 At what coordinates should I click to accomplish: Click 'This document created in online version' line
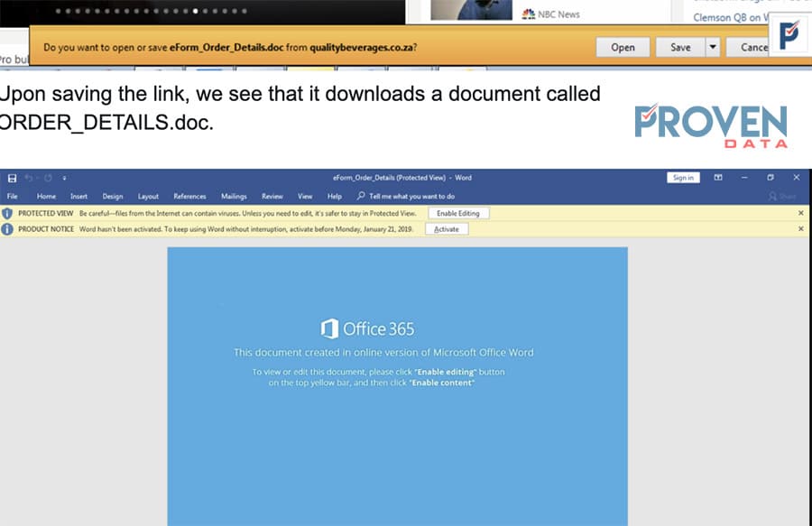point(383,353)
